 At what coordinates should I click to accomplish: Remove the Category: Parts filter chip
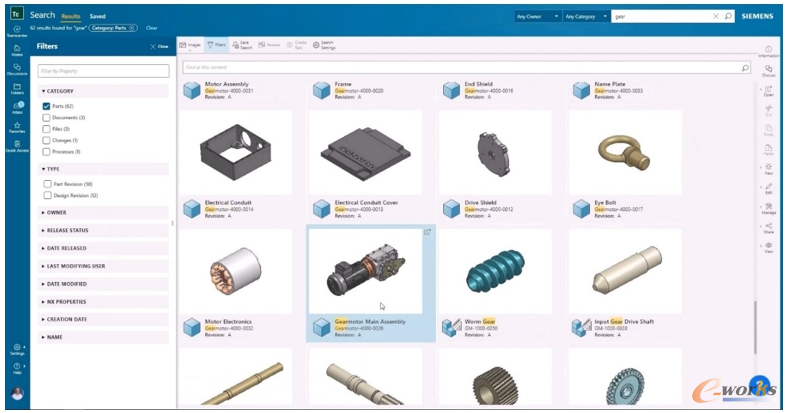[132, 28]
